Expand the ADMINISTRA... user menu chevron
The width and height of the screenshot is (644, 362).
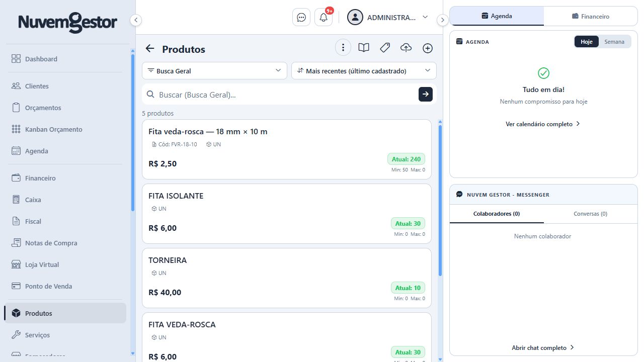pos(425,17)
